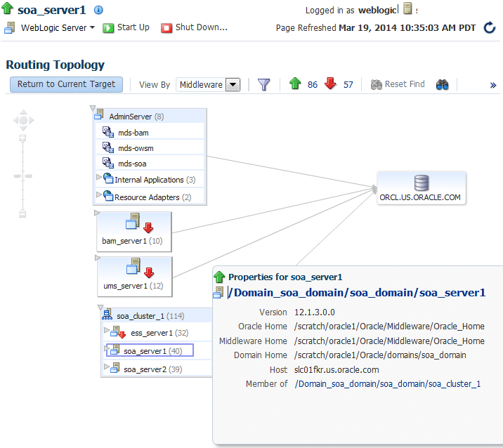Click the soa_cluster_1 cluster icon
503x448 pixels.
(107, 315)
